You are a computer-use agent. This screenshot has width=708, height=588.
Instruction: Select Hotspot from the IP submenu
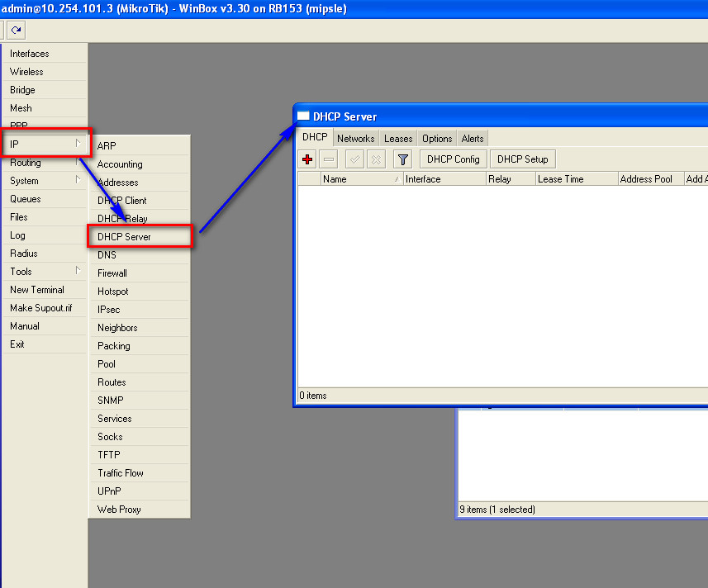coord(140,291)
